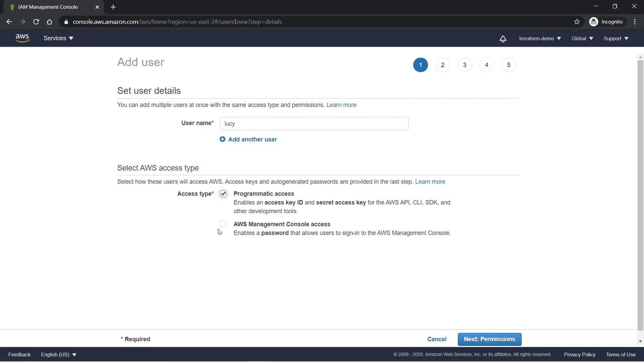Click the browser reload icon
Viewport: 644px width, 362px height.
(x=36, y=22)
